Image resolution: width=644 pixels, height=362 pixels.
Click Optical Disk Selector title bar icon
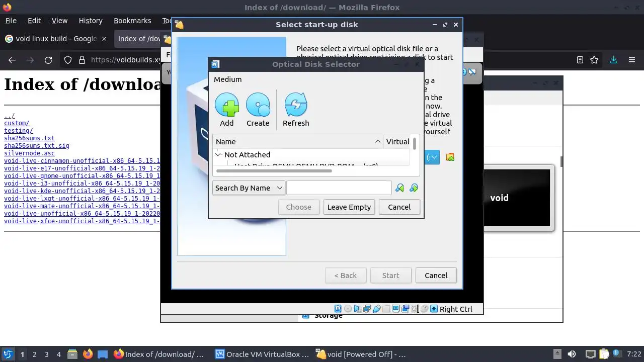click(x=215, y=64)
